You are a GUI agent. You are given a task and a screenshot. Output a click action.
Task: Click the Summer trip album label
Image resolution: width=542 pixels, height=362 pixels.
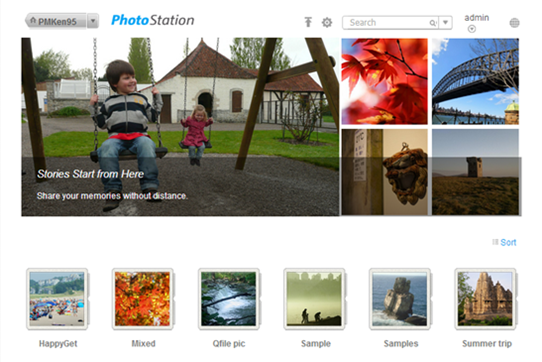(487, 344)
